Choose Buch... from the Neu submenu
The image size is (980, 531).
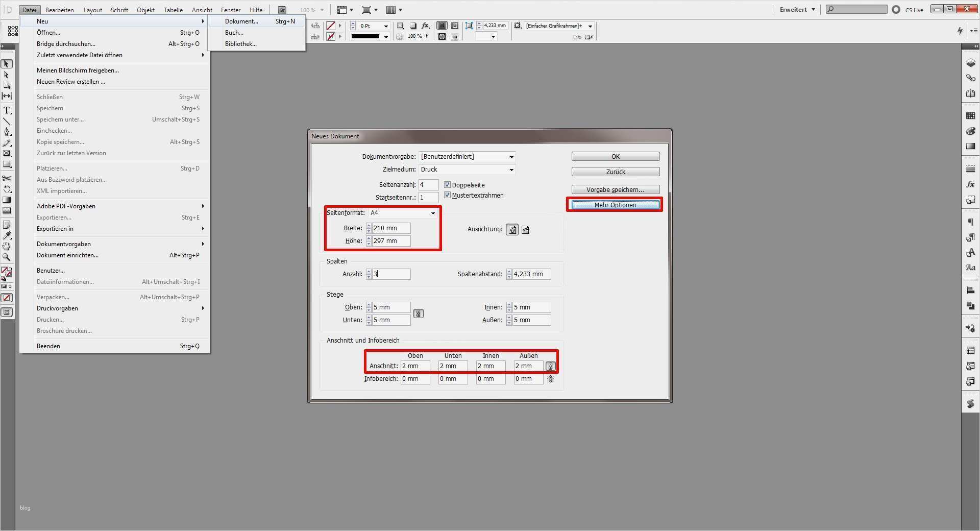click(x=235, y=32)
